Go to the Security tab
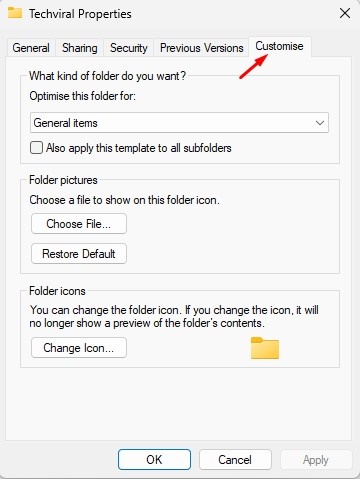Screen dimensions: 360x479 click(129, 48)
